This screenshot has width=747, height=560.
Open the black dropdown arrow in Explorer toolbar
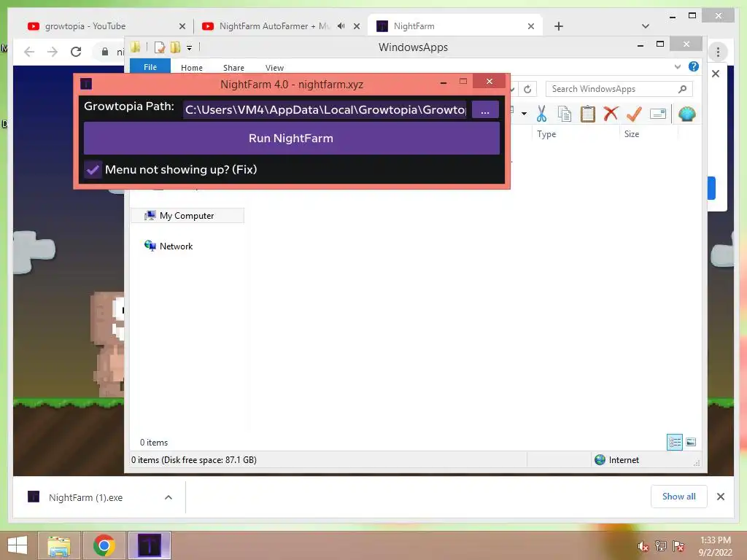coord(524,114)
